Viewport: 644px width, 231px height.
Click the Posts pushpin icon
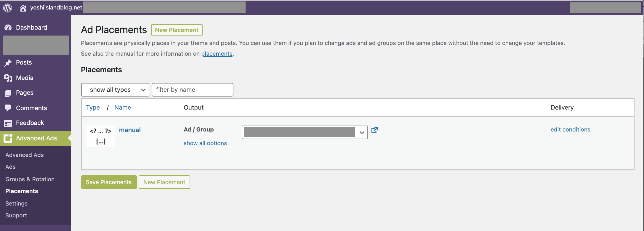coord(8,63)
